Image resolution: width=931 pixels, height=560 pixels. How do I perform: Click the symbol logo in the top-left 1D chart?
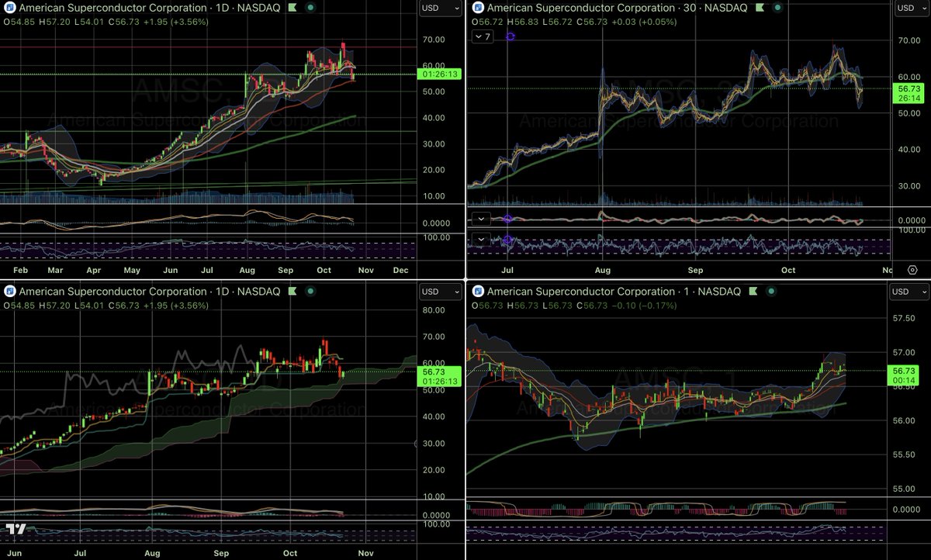click(9, 9)
